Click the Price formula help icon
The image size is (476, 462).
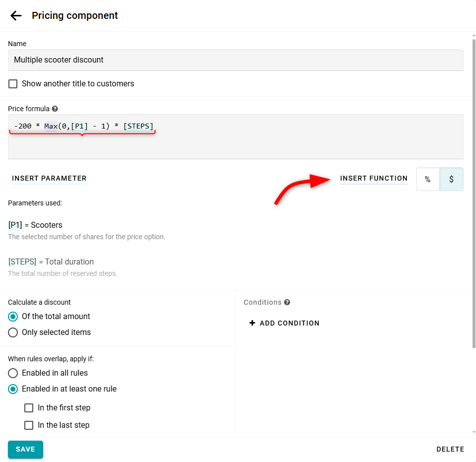pyautogui.click(x=55, y=109)
